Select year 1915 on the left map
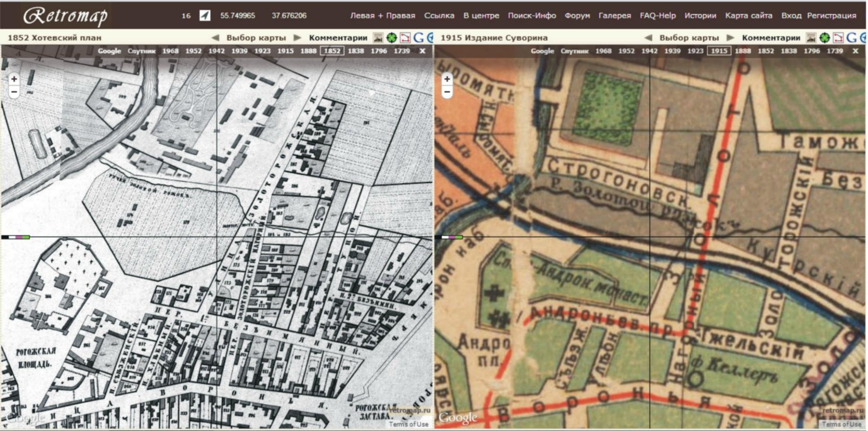This screenshot has width=868, height=431. click(x=286, y=51)
